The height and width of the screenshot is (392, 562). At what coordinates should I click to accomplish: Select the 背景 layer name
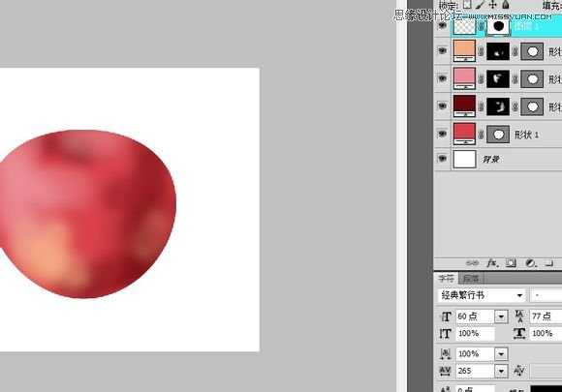point(491,159)
